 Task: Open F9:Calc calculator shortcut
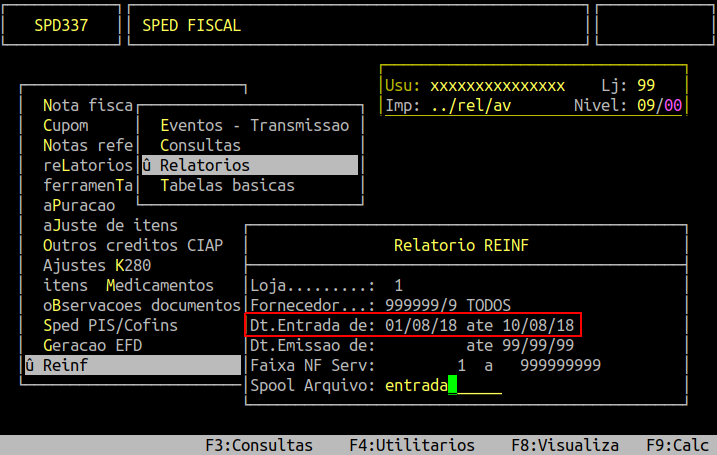pyautogui.click(x=678, y=445)
